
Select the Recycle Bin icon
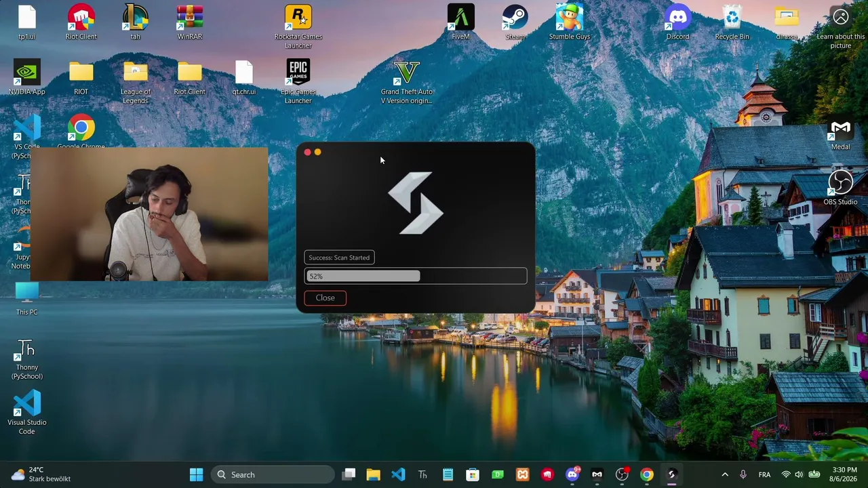(732, 22)
